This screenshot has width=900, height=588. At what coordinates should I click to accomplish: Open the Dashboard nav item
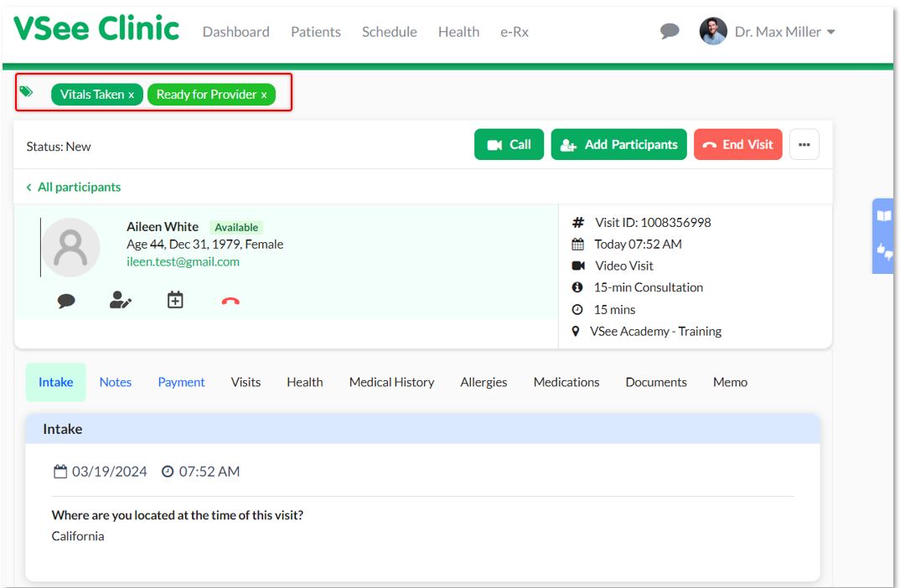pyautogui.click(x=236, y=32)
